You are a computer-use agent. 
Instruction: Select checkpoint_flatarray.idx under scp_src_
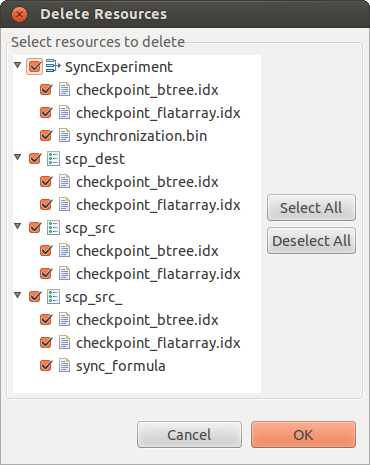coord(158,343)
